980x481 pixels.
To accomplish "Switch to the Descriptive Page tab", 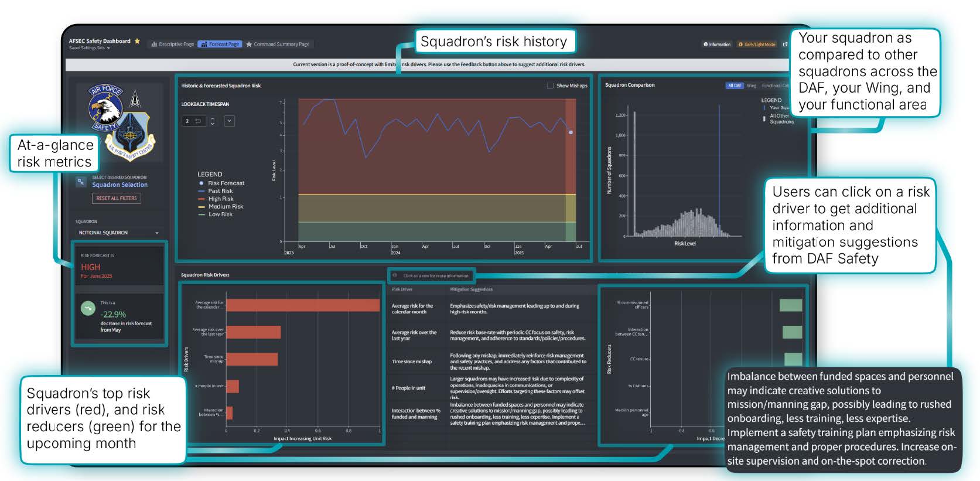I will point(172,44).
